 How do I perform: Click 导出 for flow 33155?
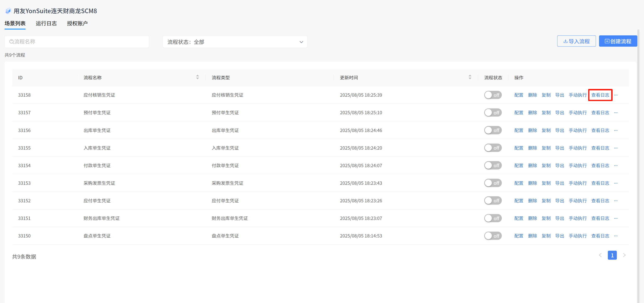560,148
